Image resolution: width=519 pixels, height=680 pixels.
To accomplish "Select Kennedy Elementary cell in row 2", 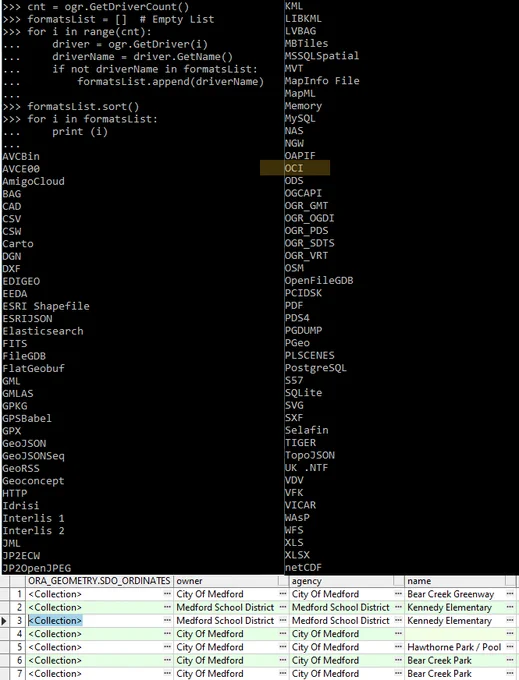I will 449,607.
